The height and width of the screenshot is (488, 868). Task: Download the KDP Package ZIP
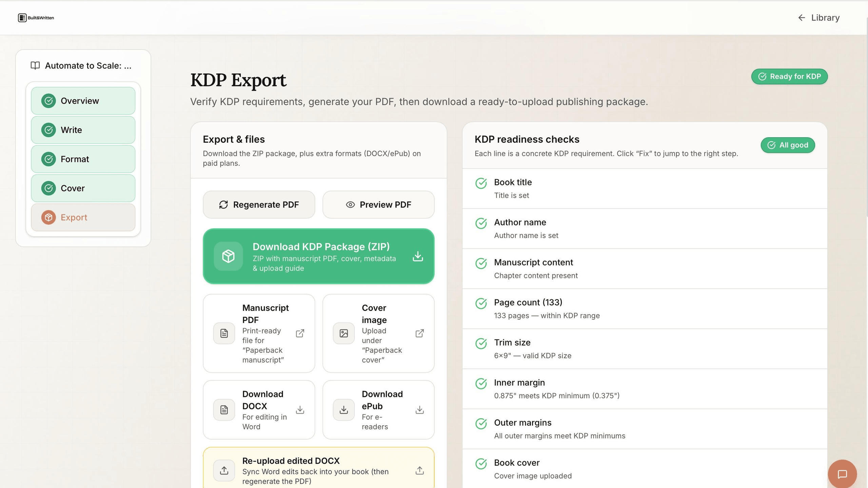tap(318, 256)
